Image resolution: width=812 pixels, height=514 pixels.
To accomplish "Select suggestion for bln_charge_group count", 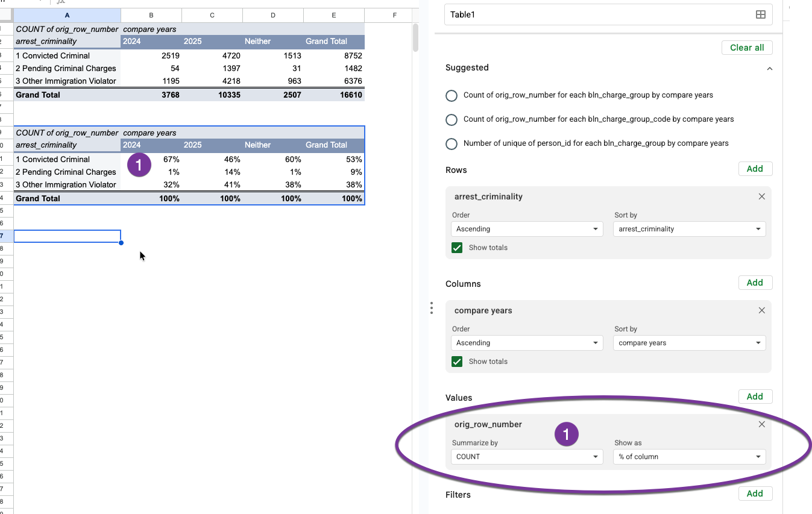I will [452, 95].
